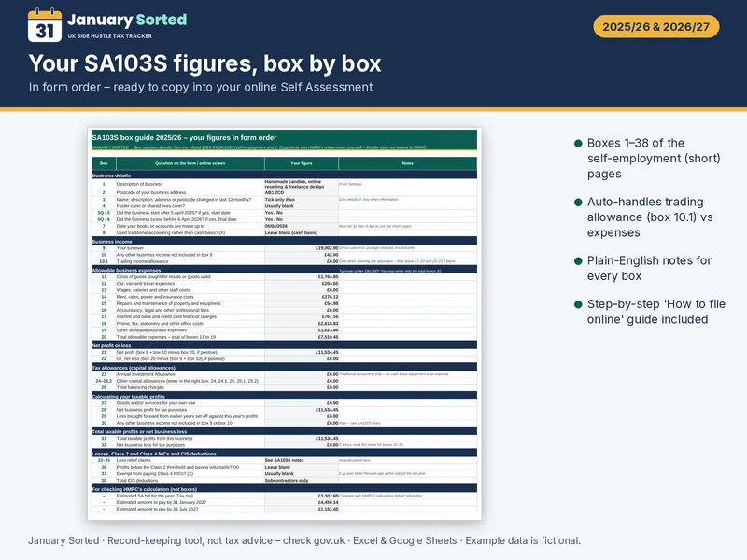
Task: Click the January Sorted brand name
Action: pyautogui.click(x=127, y=20)
